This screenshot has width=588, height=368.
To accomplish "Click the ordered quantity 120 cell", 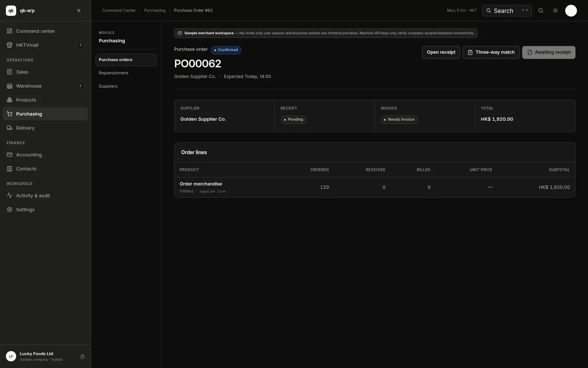I will click(x=325, y=187).
